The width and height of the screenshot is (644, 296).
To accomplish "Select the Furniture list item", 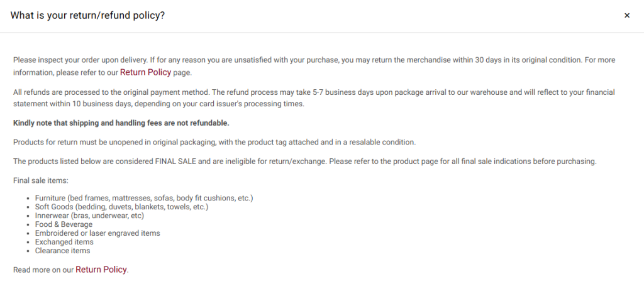I will pyautogui.click(x=144, y=198).
